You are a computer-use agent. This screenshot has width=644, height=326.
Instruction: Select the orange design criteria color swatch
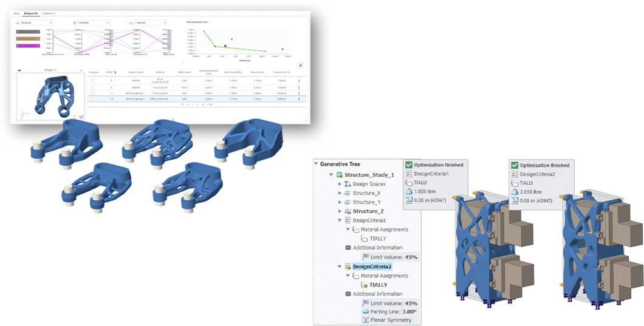[x=28, y=38]
